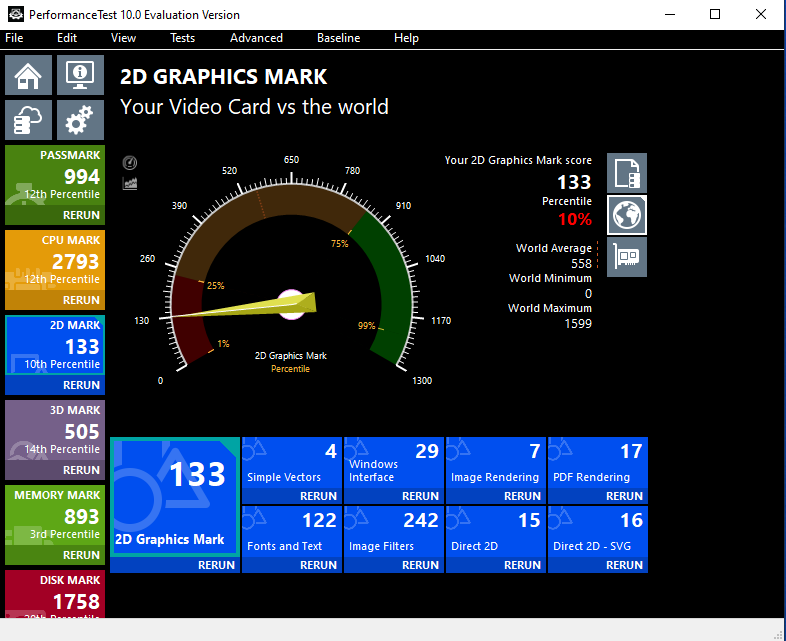Open the settings gears icon
Image resolution: width=786 pixels, height=641 pixels.
80,120
